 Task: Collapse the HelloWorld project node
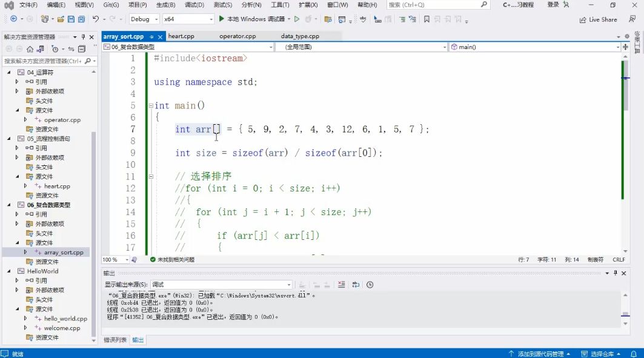click(9, 271)
